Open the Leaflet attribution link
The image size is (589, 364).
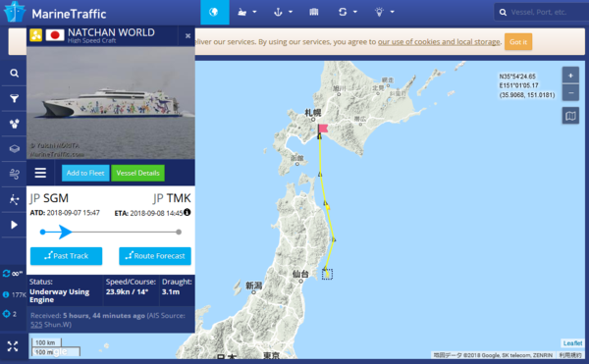[572, 343]
